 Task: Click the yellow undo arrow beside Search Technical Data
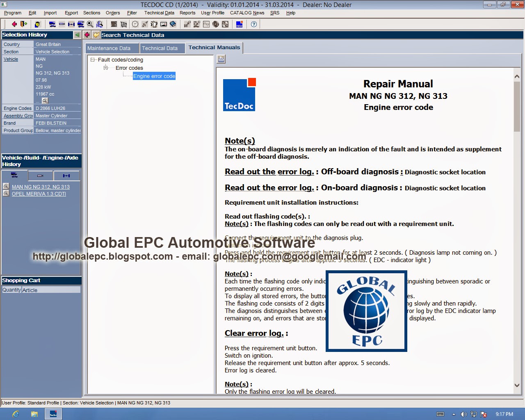pyautogui.click(x=96, y=35)
